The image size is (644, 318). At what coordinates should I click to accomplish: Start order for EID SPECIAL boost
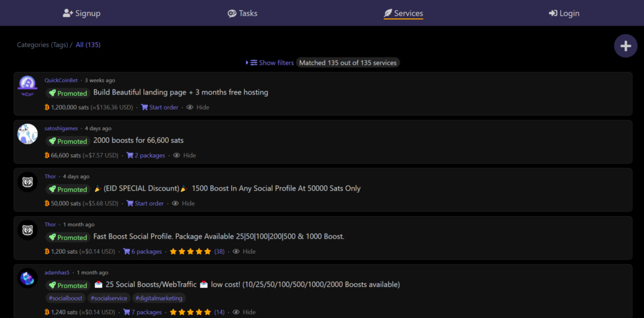pyautogui.click(x=145, y=203)
